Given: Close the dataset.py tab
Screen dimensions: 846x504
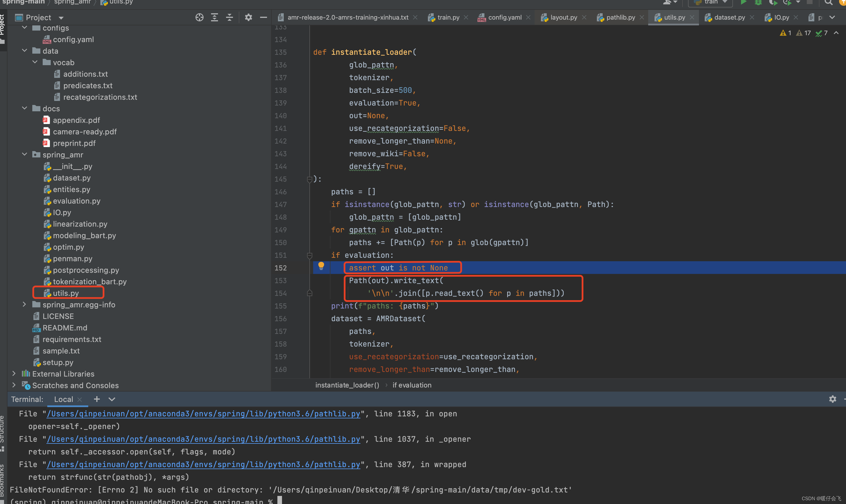Looking at the screenshot, I should click(752, 17).
